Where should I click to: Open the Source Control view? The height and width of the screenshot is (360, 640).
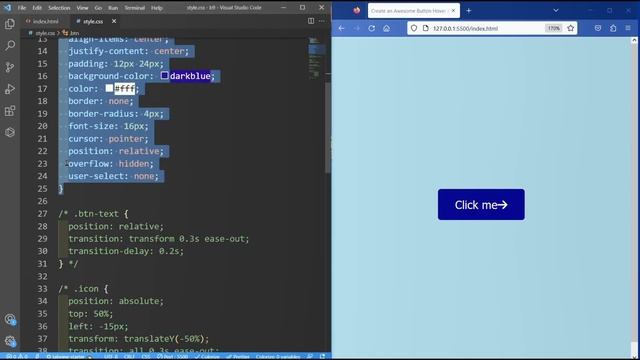tap(10, 67)
